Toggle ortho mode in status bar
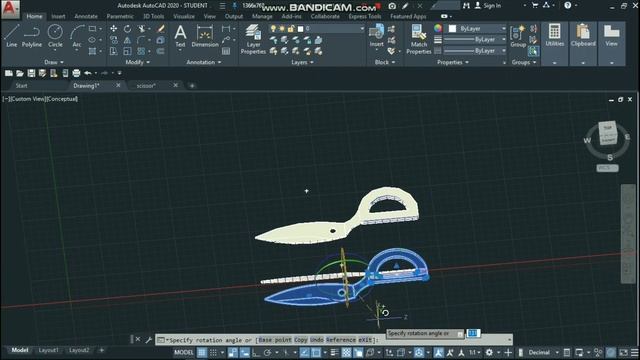The image size is (640, 360). click(x=256, y=353)
